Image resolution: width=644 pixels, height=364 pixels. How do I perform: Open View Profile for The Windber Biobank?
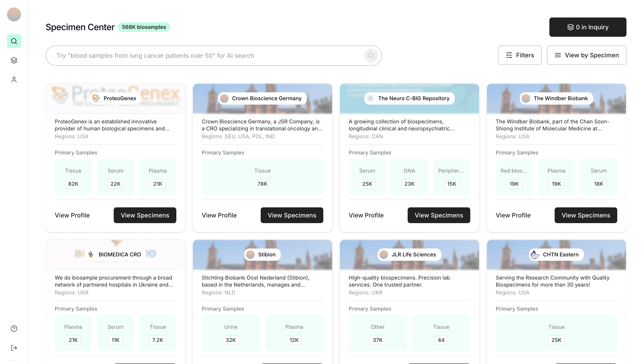pos(513,215)
